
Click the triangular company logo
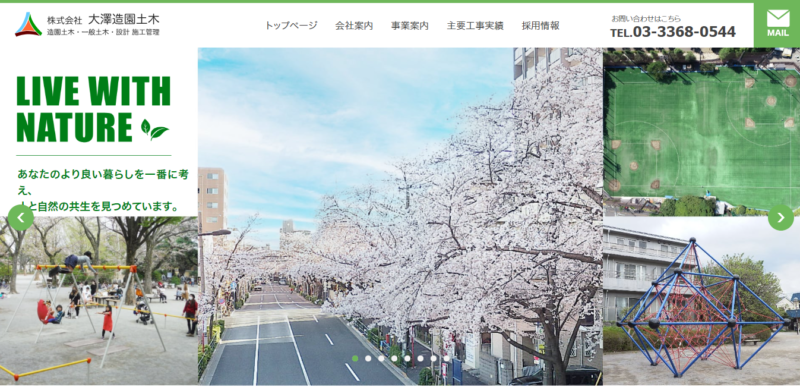pyautogui.click(x=29, y=24)
